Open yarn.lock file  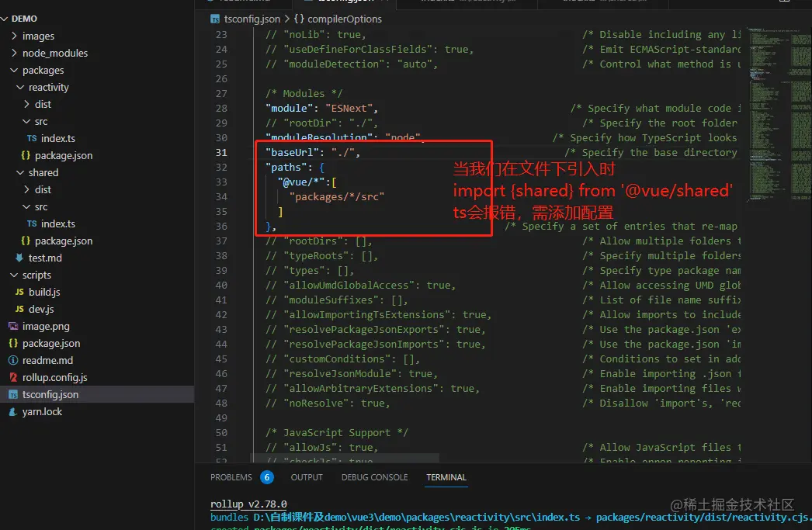(x=42, y=411)
